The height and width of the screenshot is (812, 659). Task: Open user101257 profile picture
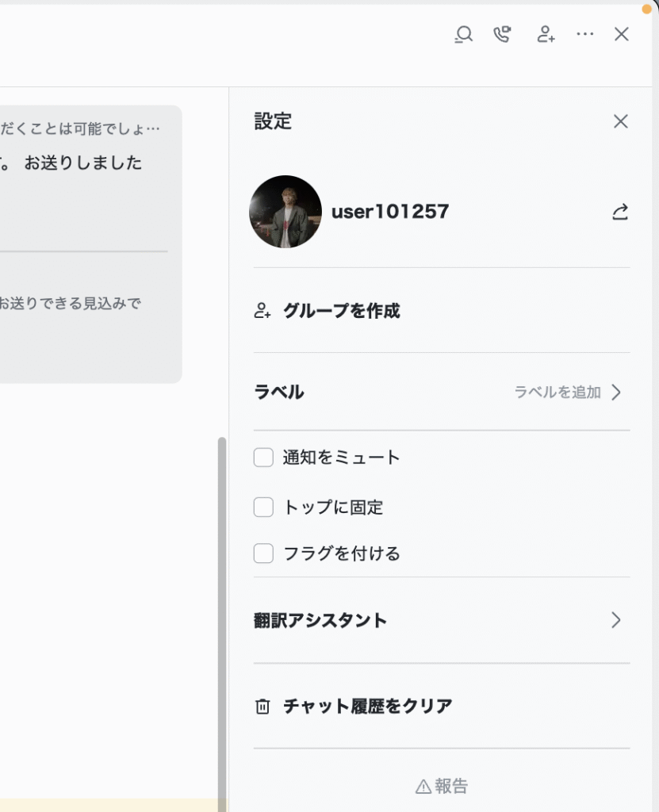tap(285, 212)
